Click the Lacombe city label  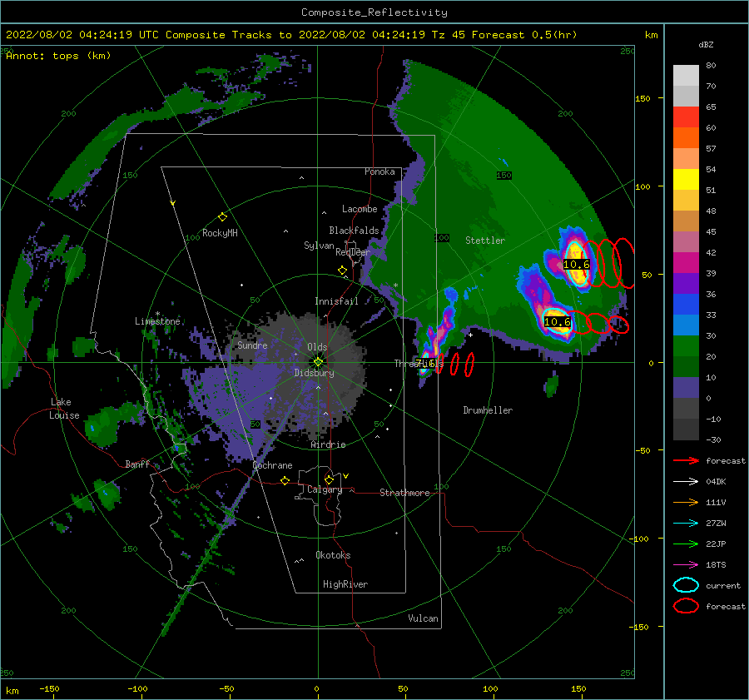[360, 209]
